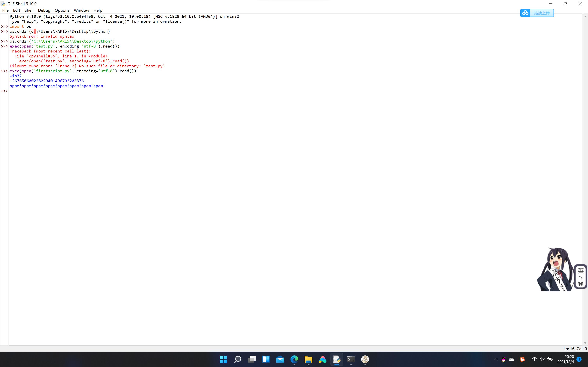Viewport: 588px width, 367px height.
Task: Open the File menu
Action: click(x=5, y=10)
